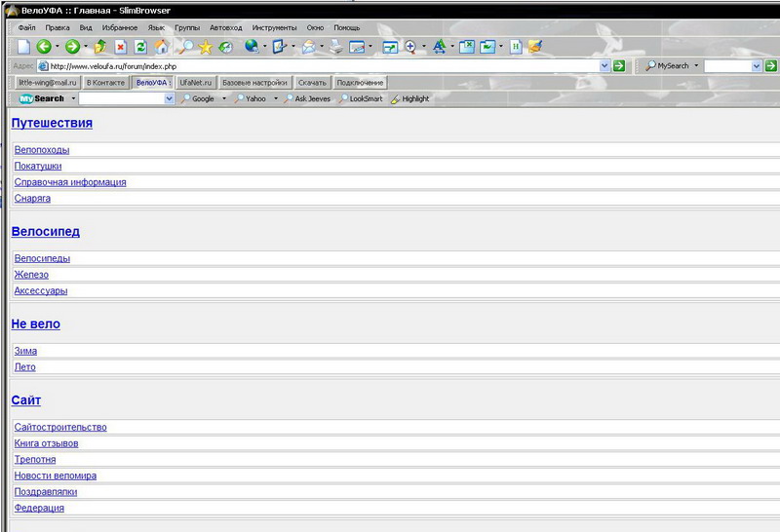Viewport: 780px width, 532px height.
Task: Click the text size letter A icon
Action: (x=439, y=47)
